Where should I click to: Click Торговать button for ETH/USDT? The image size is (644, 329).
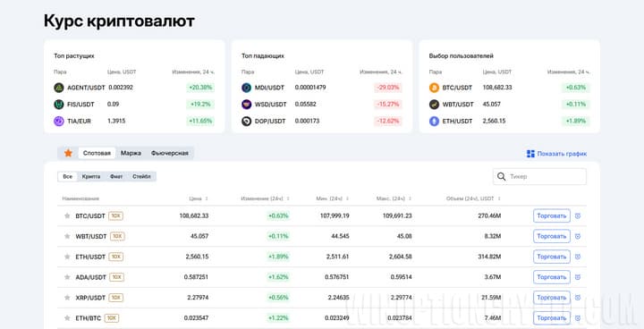[x=552, y=257]
